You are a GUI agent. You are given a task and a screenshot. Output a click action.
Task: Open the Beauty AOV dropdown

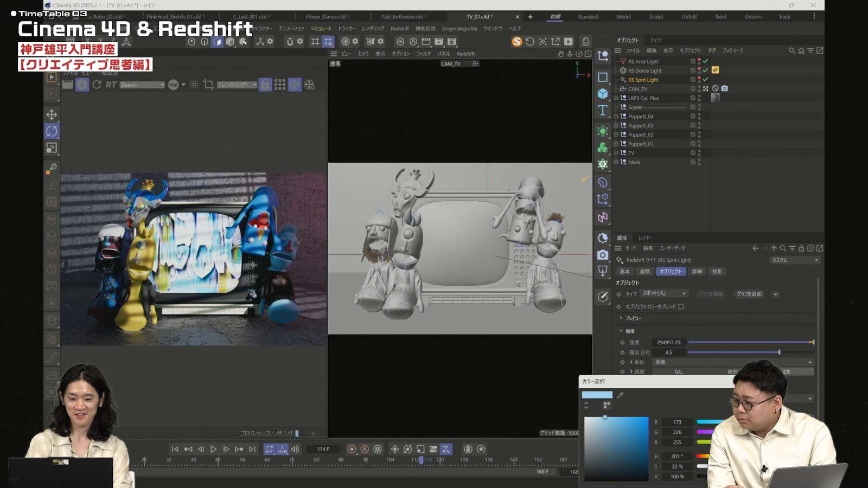pos(142,85)
